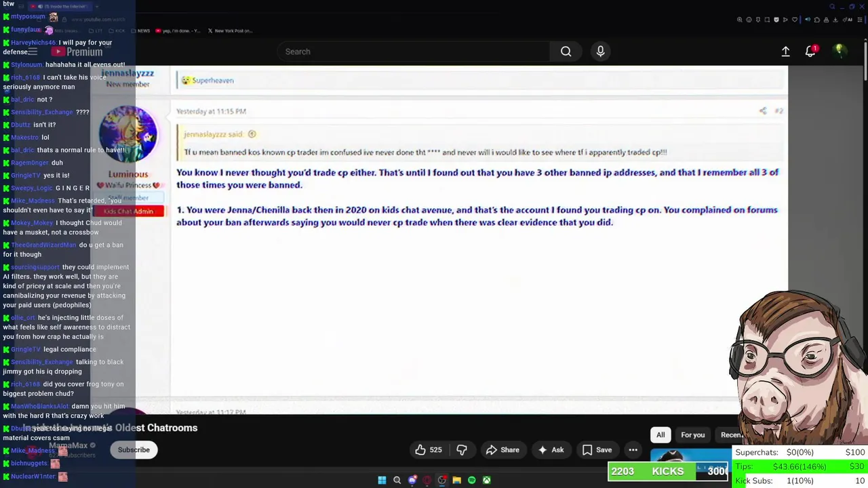The width and height of the screenshot is (868, 488).
Task: Open the NEWS bookmarks folder
Action: [140, 30]
